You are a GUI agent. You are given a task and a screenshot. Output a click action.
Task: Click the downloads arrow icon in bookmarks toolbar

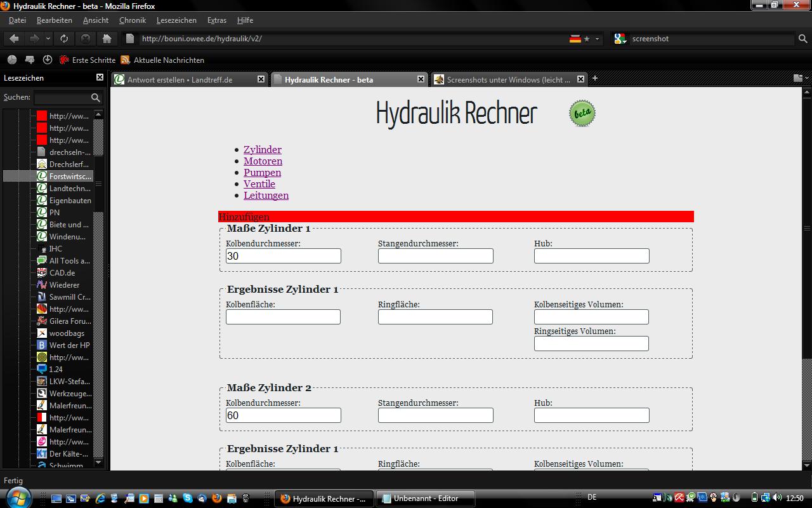point(47,60)
